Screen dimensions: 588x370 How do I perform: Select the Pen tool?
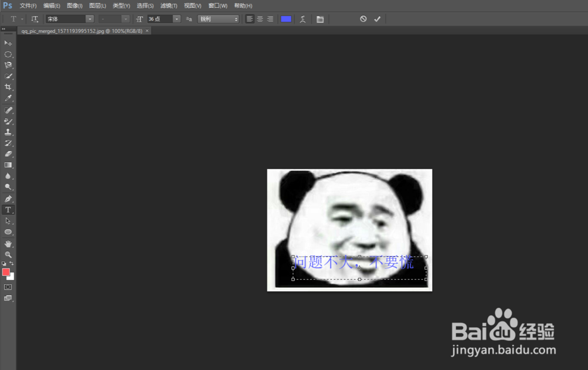pos(8,199)
